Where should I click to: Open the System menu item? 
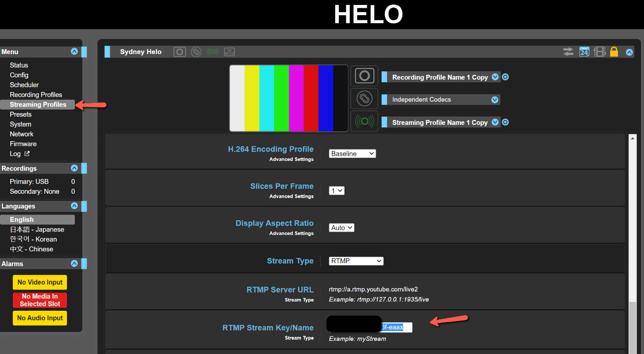(21, 124)
